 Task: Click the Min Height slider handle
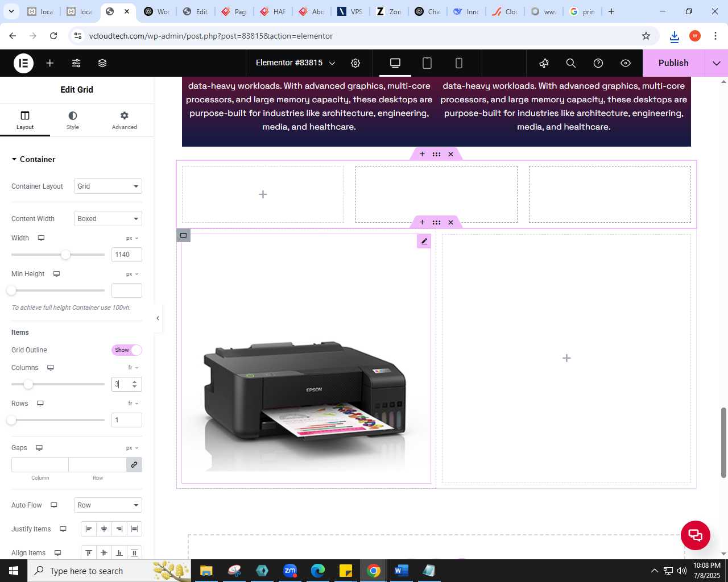pos(11,290)
